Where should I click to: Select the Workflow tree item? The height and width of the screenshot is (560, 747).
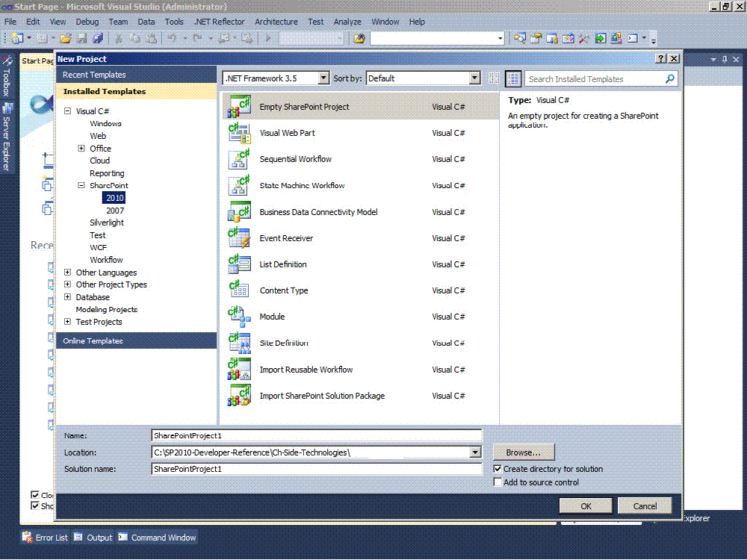pyautogui.click(x=106, y=260)
